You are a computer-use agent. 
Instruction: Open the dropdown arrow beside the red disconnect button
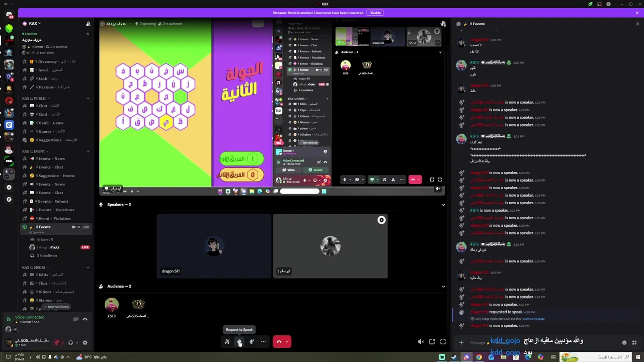point(287,342)
